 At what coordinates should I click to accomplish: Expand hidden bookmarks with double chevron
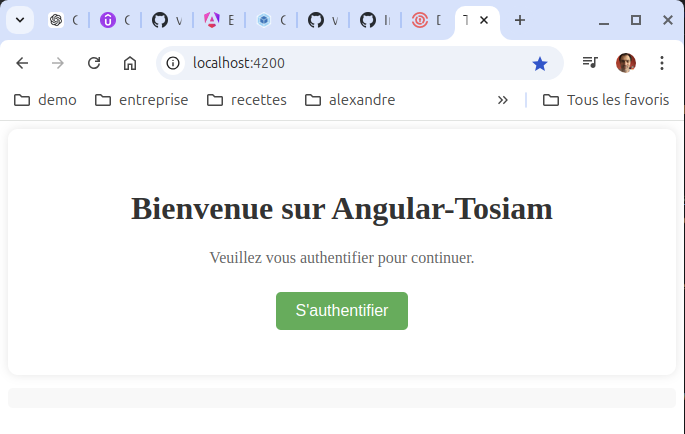click(x=503, y=100)
